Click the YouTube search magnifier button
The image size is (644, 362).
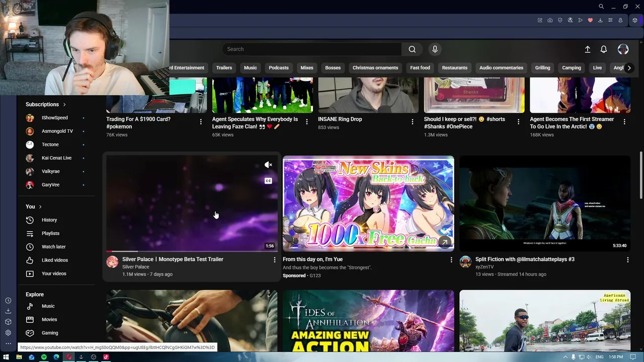(412, 49)
